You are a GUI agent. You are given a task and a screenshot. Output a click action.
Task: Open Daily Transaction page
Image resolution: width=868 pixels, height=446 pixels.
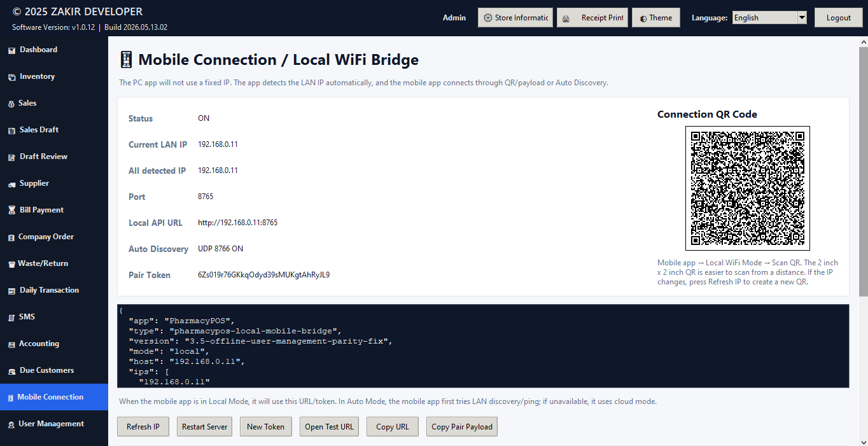click(54, 290)
